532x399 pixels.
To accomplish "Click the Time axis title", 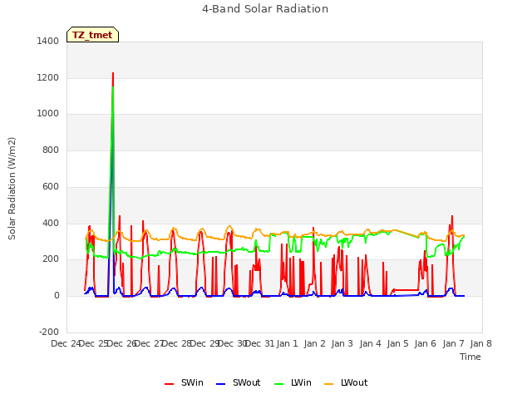I will tap(470, 357).
